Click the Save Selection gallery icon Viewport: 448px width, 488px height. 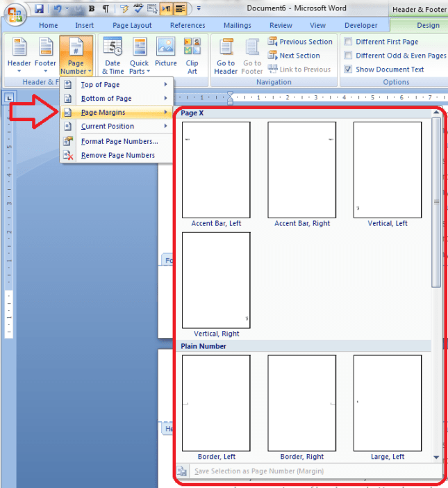[x=182, y=471]
